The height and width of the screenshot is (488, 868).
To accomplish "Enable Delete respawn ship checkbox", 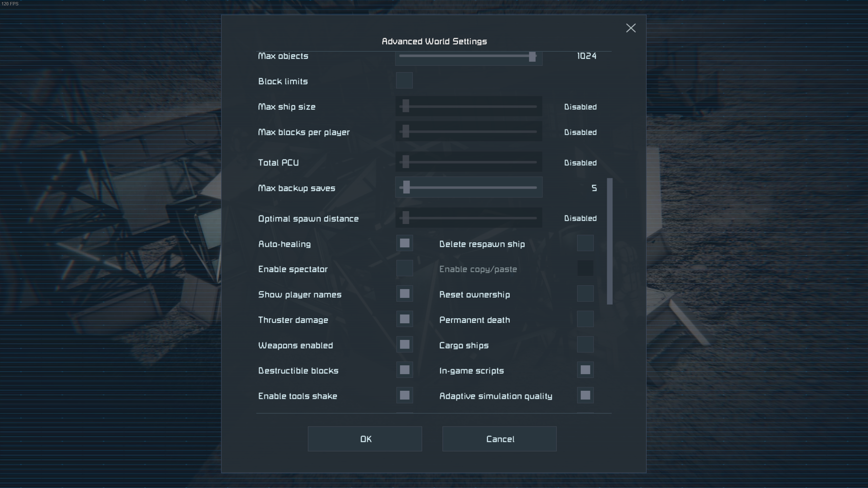I will tap(585, 243).
